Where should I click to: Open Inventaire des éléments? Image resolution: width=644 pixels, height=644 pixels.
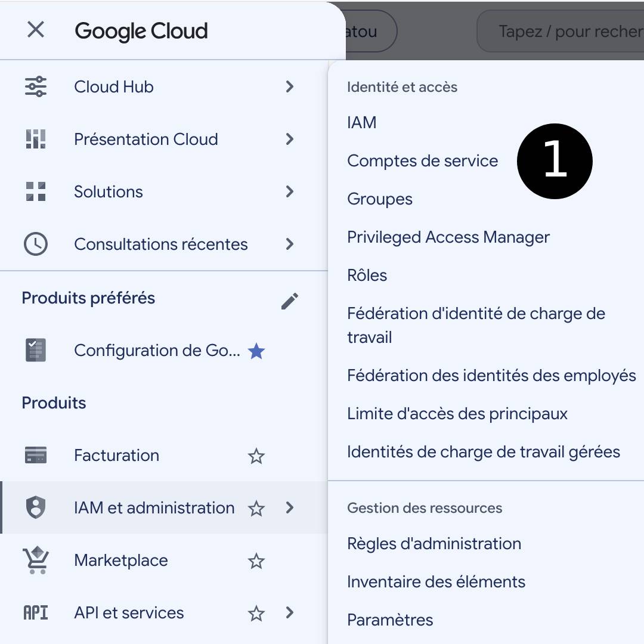click(x=436, y=582)
